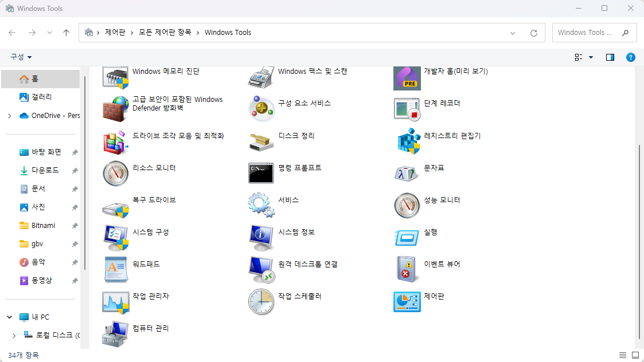Select 홈 in navigation pane
The image size is (644, 362).
[40, 79]
